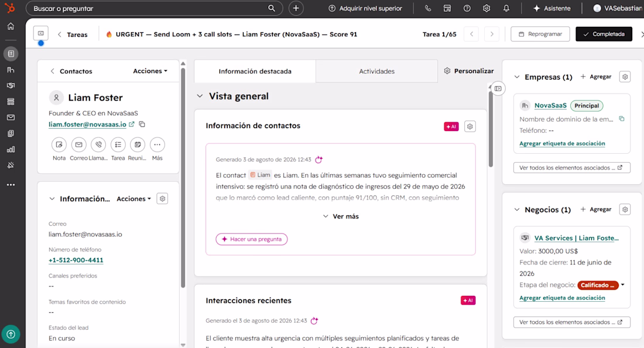This screenshot has height=348, width=644.
Task: Click Ver todos los elementos asociados under Empresas
Action: click(572, 167)
